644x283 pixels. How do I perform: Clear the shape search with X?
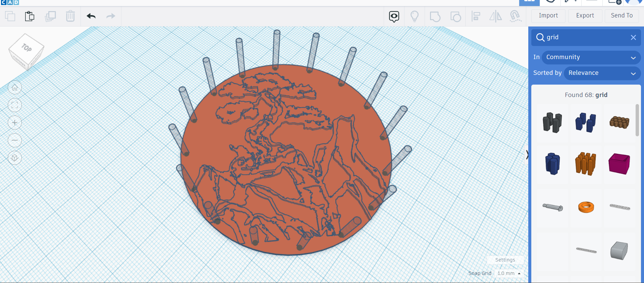click(633, 37)
